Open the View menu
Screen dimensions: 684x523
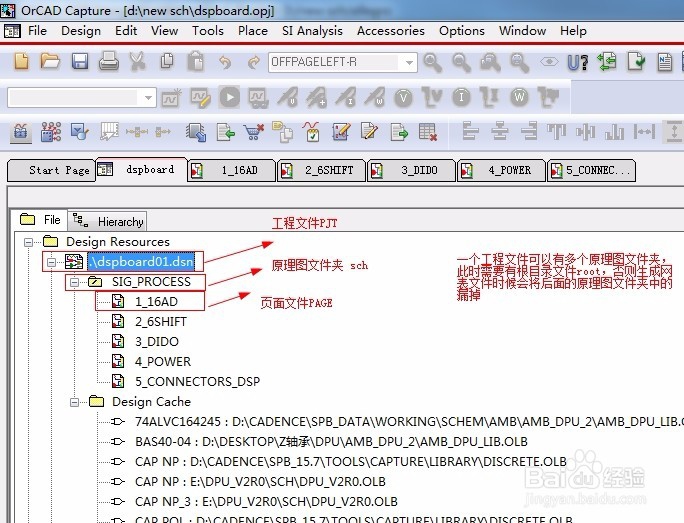tap(164, 31)
